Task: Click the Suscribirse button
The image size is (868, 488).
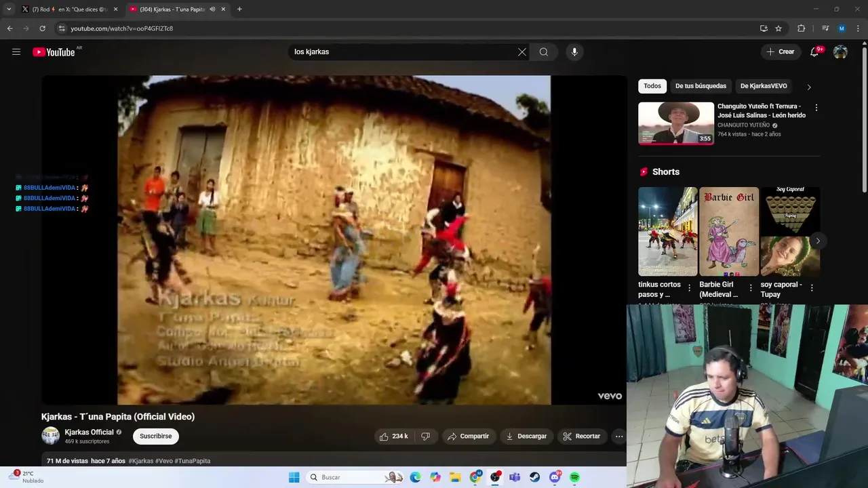Action: [156, 436]
